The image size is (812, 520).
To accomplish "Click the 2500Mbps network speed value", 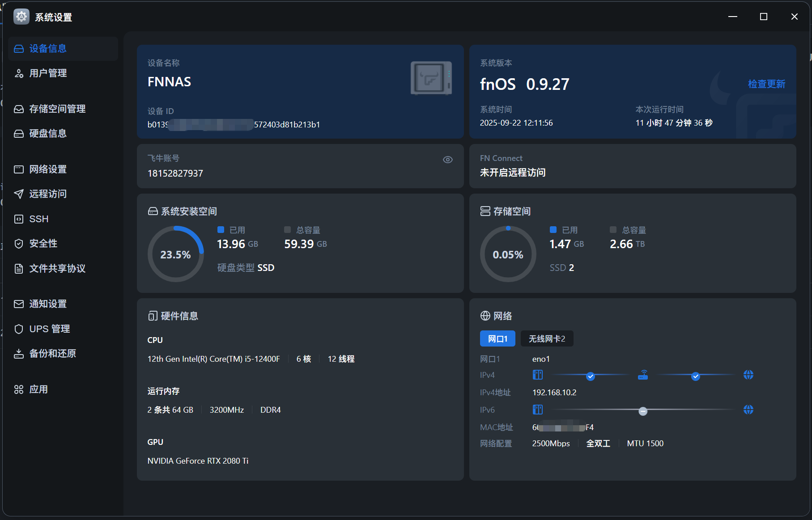I will [551, 444].
